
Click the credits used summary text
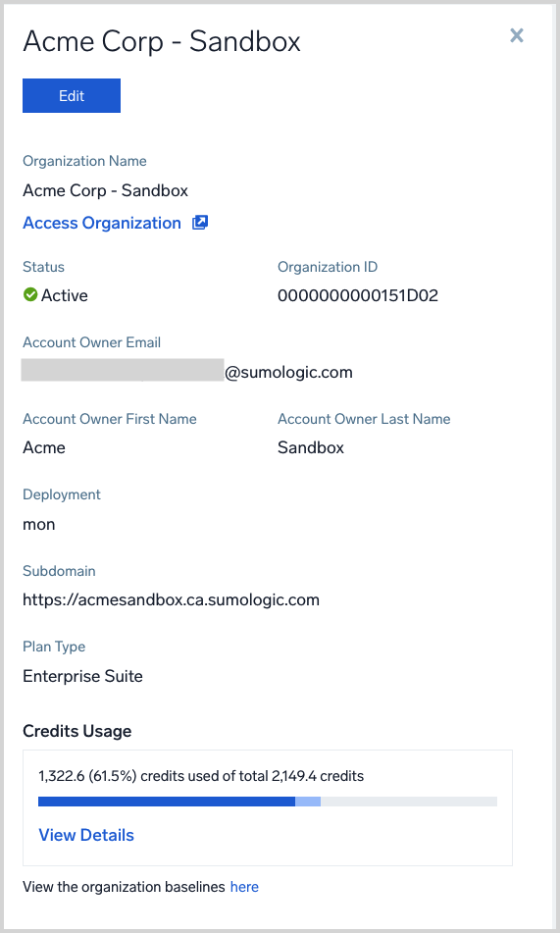201,776
